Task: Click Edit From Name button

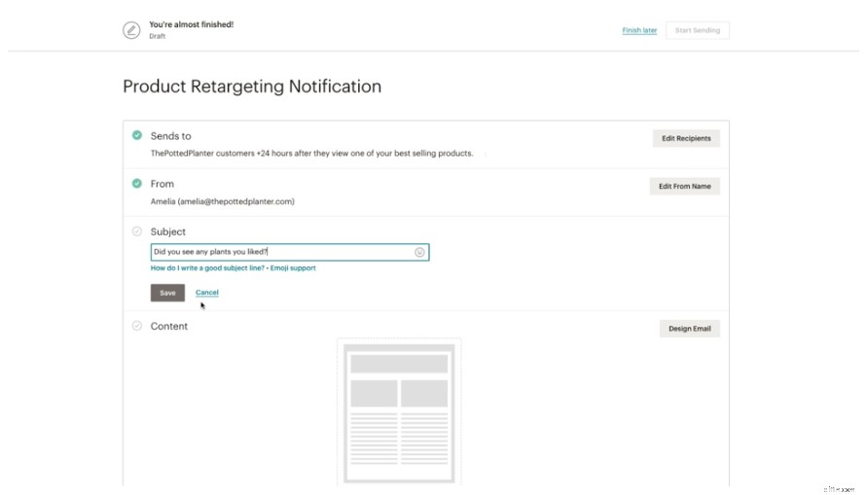Action: [x=684, y=187]
